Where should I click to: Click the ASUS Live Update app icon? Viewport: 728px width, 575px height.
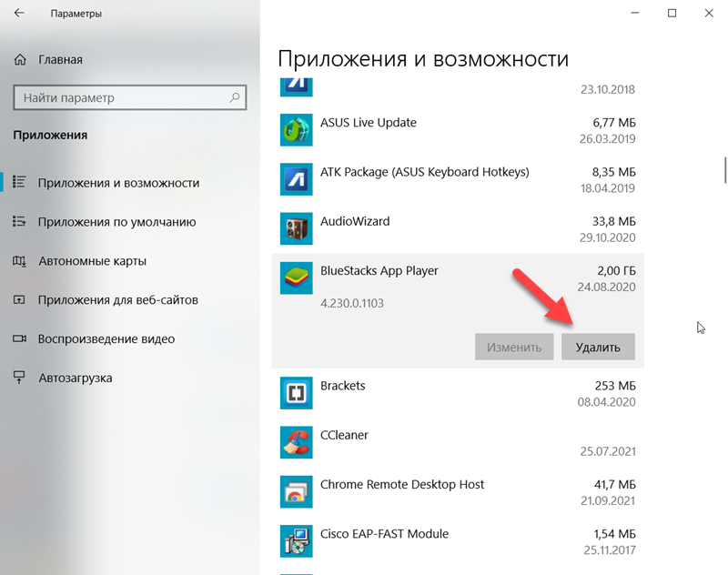[x=297, y=130]
